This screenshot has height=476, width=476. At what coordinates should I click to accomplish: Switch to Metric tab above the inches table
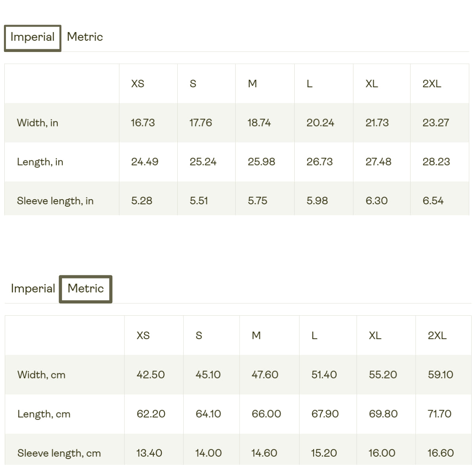[x=85, y=37]
